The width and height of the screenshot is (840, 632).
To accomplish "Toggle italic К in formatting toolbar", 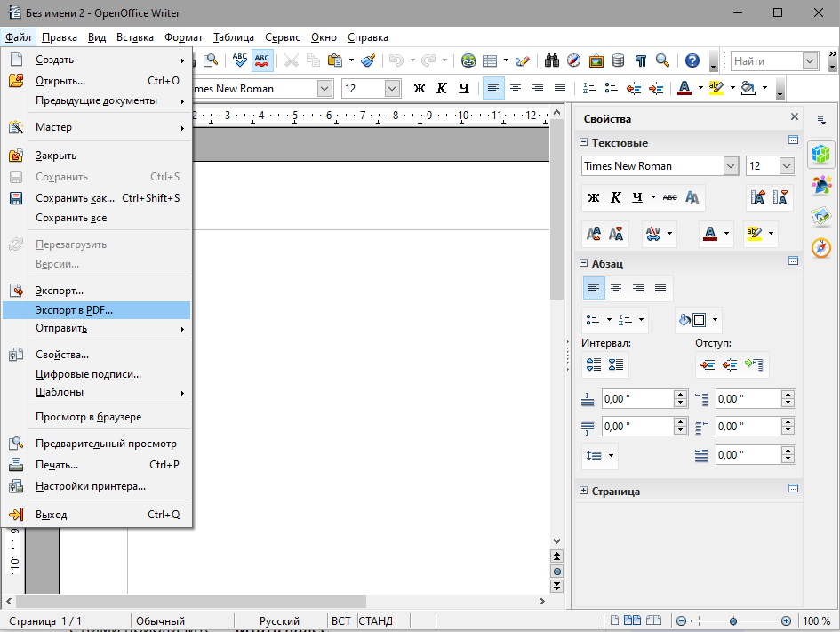I will click(442, 88).
